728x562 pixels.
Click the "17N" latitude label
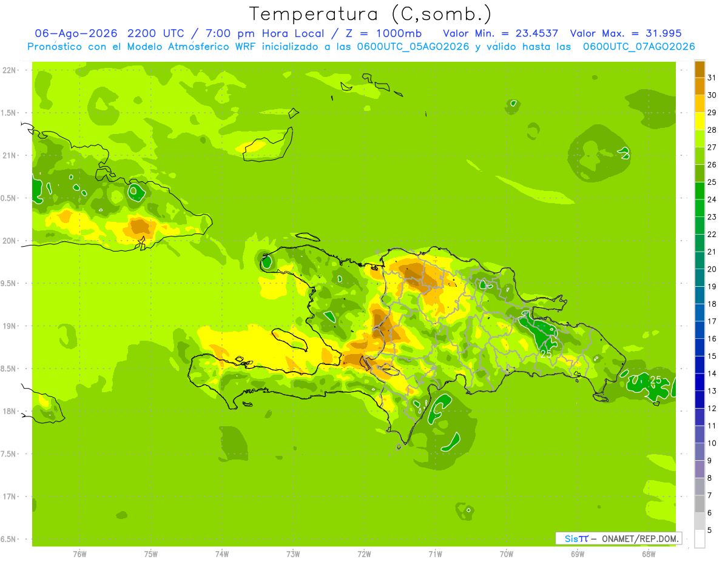tap(8, 496)
